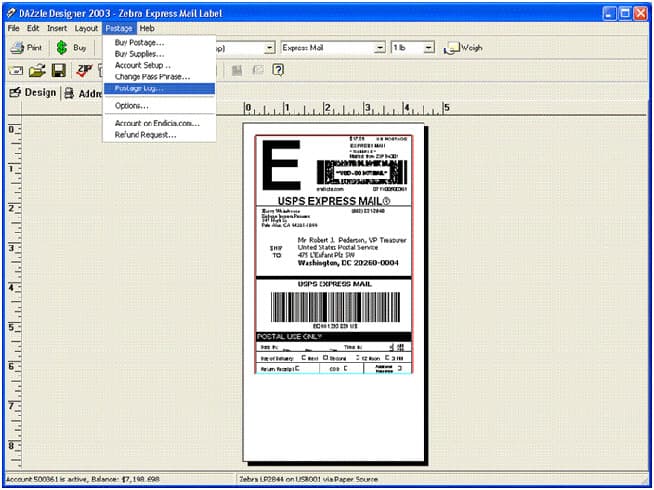This screenshot has width=654, height=490.
Task: Expand the partially hidden layout dropdown arrow
Action: [270, 48]
